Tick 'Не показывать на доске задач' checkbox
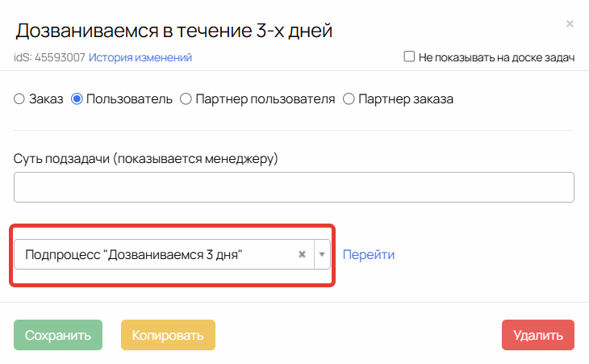Viewport: 589px width, 364px height. (x=409, y=56)
